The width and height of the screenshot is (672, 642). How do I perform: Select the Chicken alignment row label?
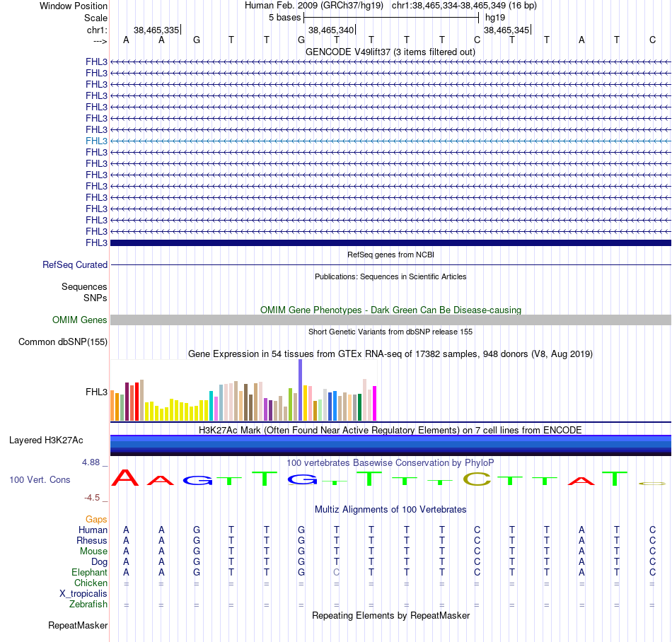(91, 583)
